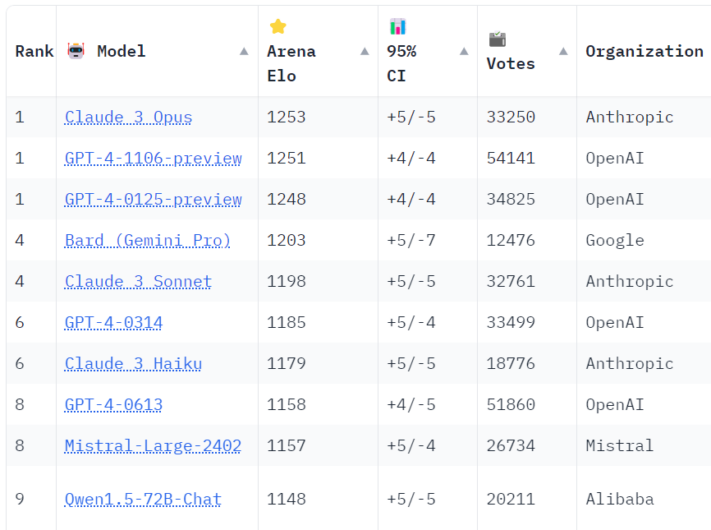Viewport: 711px width, 530px height.
Task: Click the robot icon beside Model header
Action: click(76, 51)
